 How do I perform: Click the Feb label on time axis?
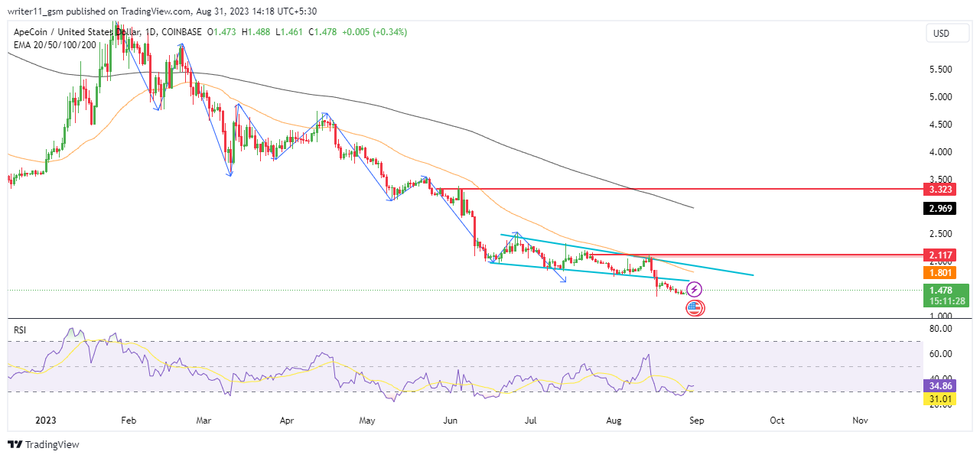click(129, 421)
